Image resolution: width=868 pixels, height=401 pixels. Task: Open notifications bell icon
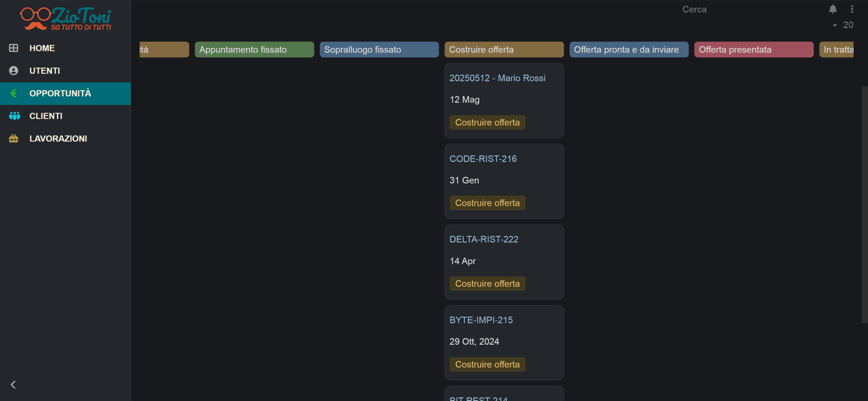click(833, 9)
